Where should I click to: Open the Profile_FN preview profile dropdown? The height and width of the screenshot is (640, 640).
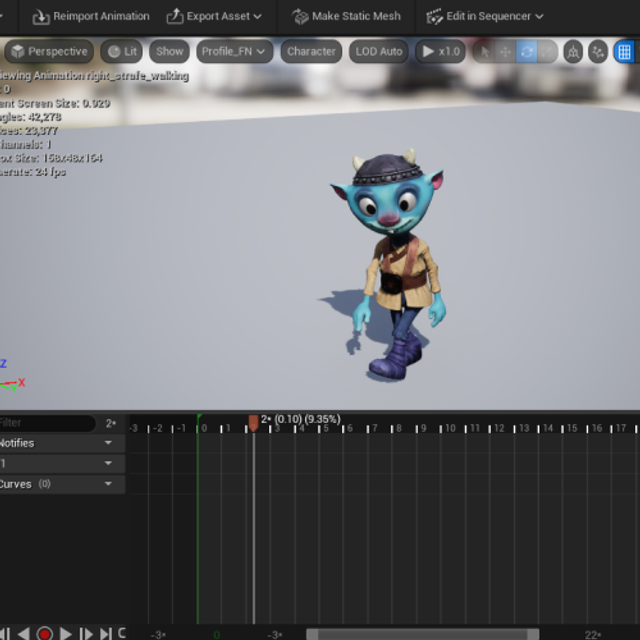coord(234,51)
